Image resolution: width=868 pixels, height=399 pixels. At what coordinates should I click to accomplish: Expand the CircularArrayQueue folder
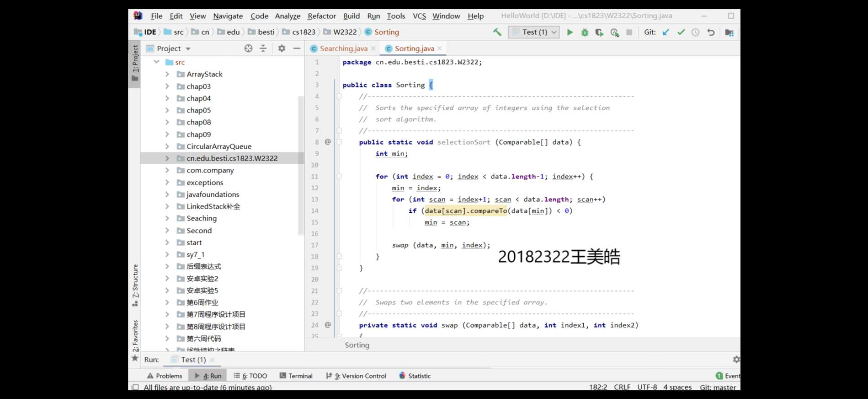tap(167, 146)
